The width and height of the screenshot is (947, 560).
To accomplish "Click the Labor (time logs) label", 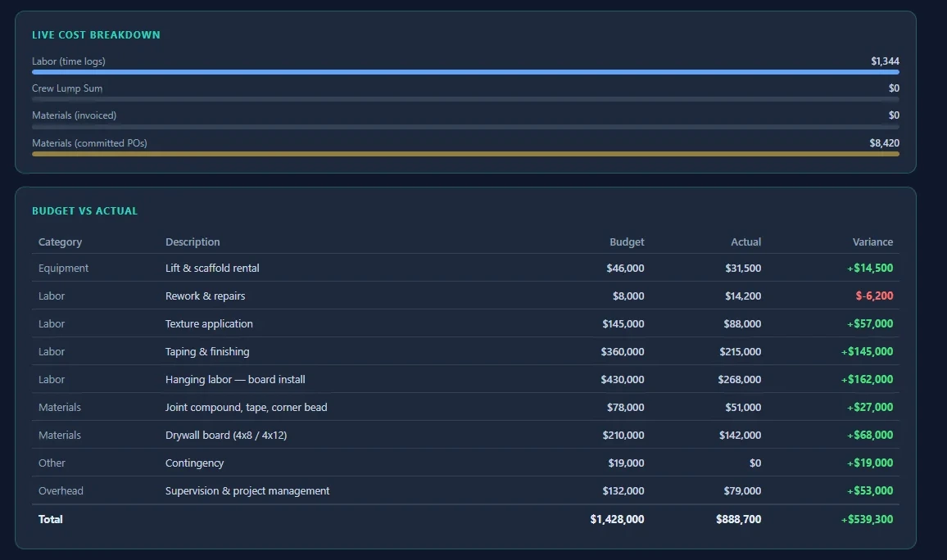I will [68, 61].
